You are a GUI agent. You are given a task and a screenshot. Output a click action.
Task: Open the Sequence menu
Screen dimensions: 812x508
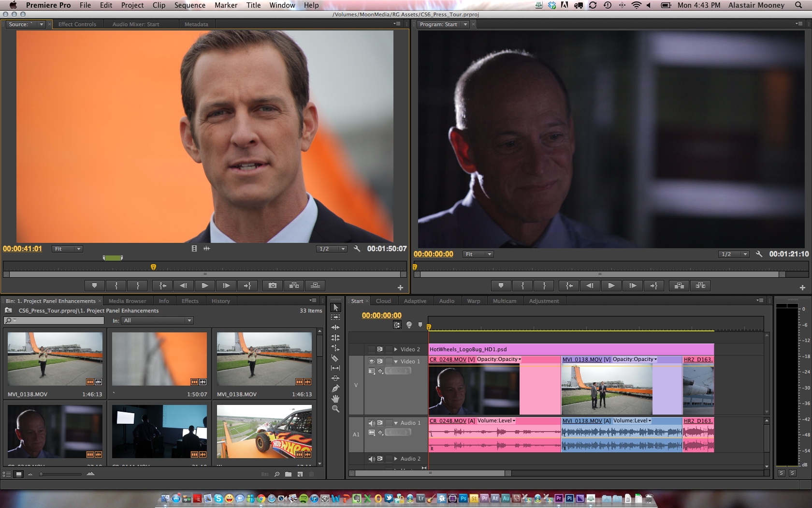pyautogui.click(x=189, y=5)
